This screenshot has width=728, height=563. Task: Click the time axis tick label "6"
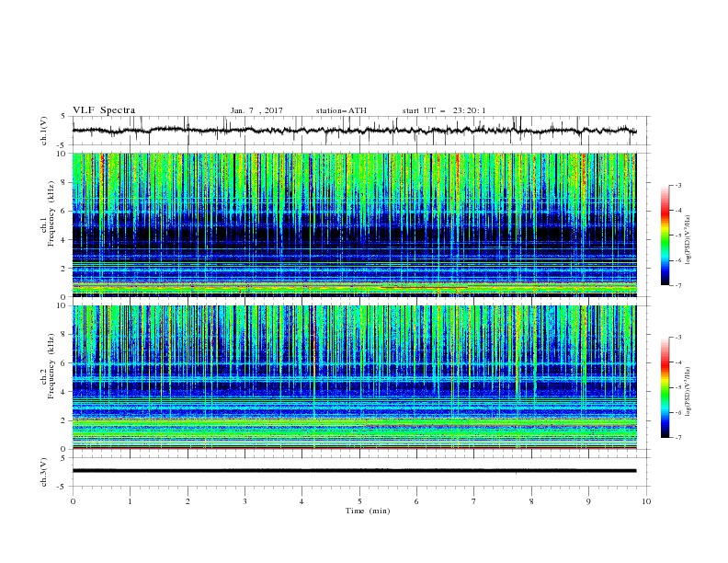point(416,501)
